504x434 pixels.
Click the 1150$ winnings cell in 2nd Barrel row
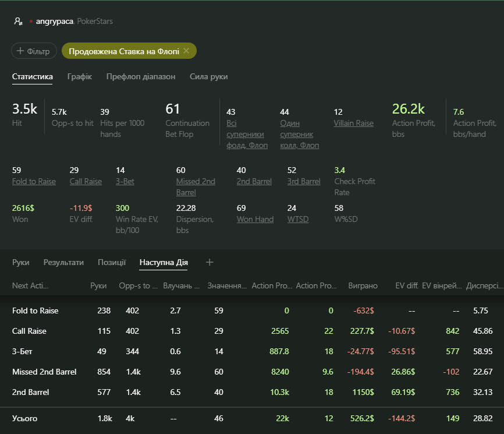[363, 392]
